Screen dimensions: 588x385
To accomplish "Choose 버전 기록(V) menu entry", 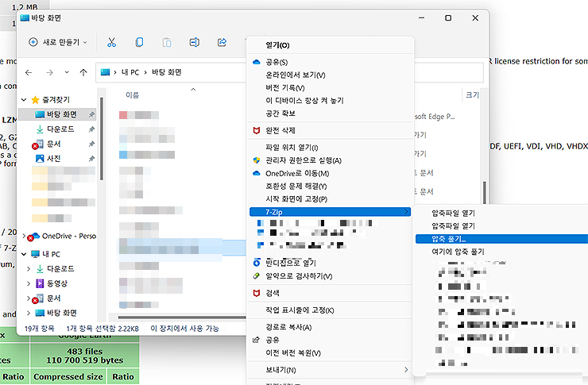I will click(330, 87).
